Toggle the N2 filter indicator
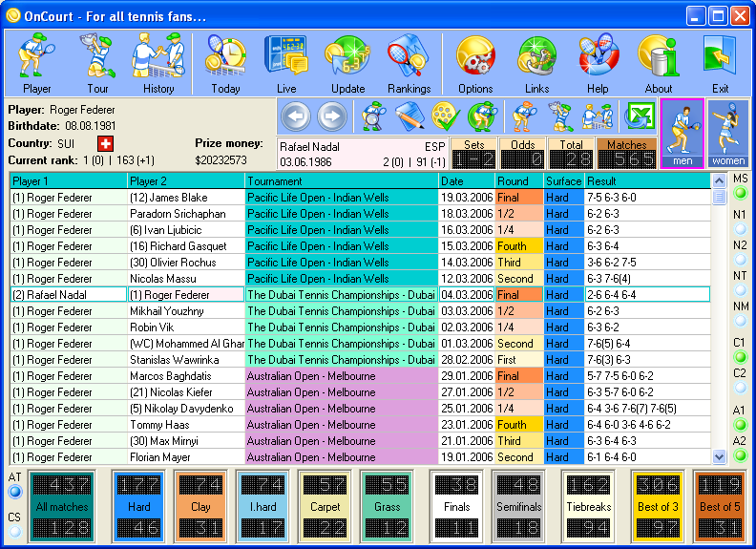The height and width of the screenshot is (549, 756). [740, 261]
